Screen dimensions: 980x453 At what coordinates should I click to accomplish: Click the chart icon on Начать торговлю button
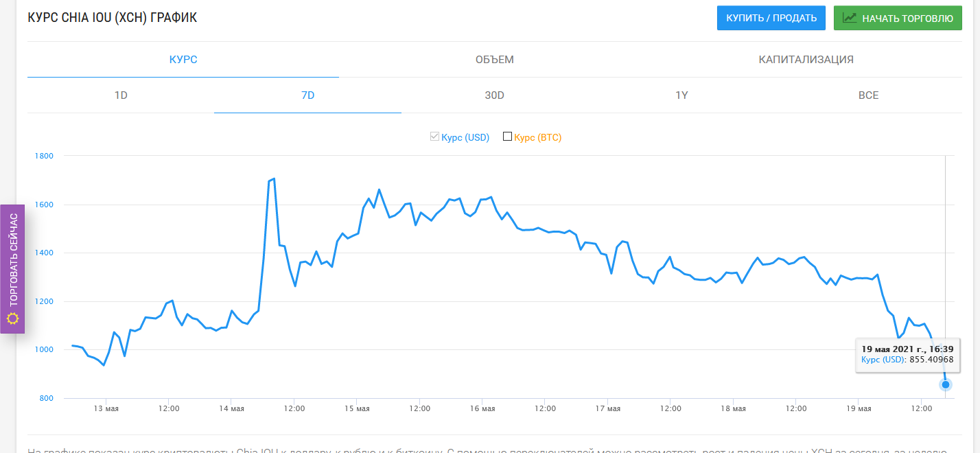pyautogui.click(x=850, y=18)
